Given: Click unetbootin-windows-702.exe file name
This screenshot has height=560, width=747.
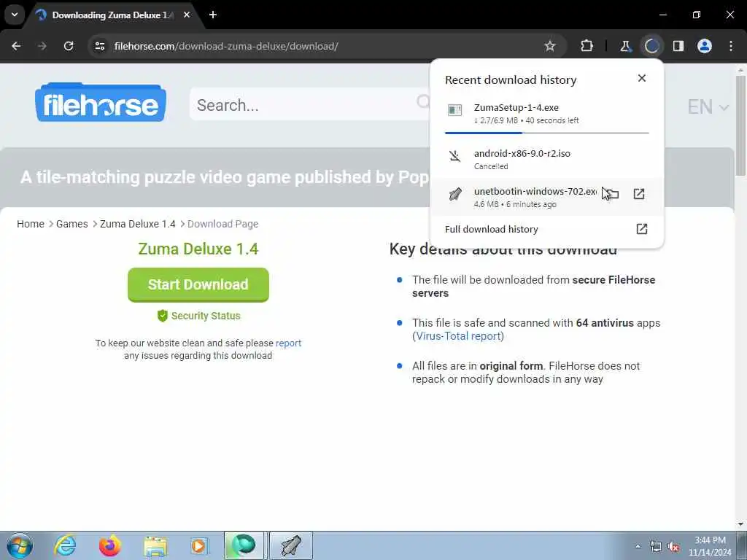Looking at the screenshot, I should (x=535, y=192).
